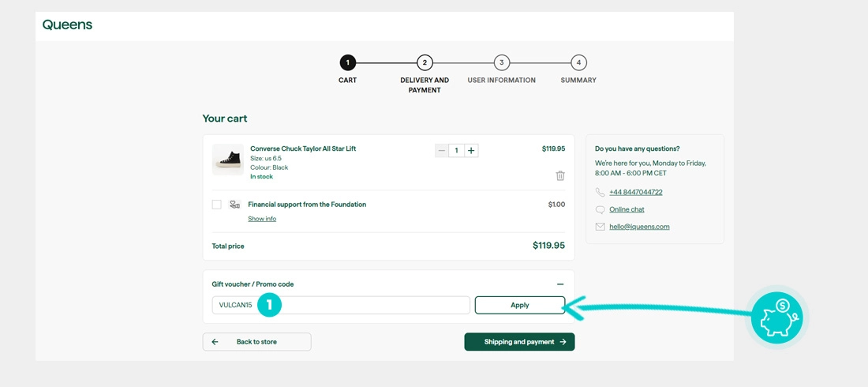Open the Online chat link
Image resolution: width=868 pixels, height=387 pixels.
pos(627,209)
